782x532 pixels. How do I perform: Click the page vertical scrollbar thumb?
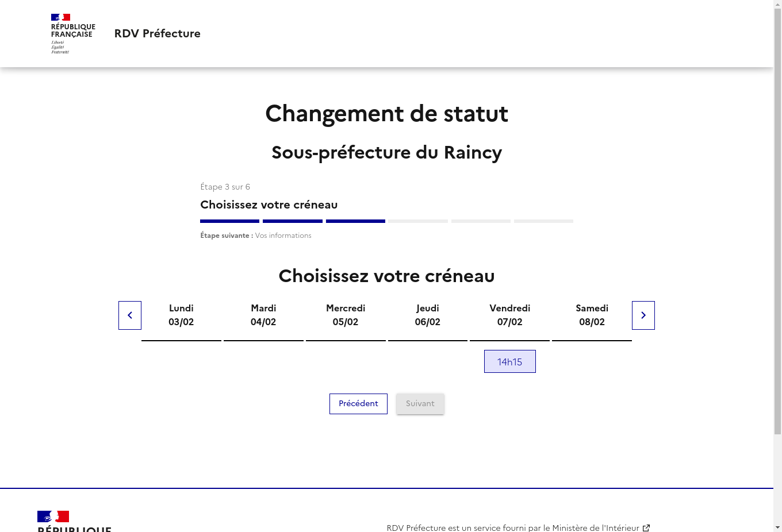point(777,222)
